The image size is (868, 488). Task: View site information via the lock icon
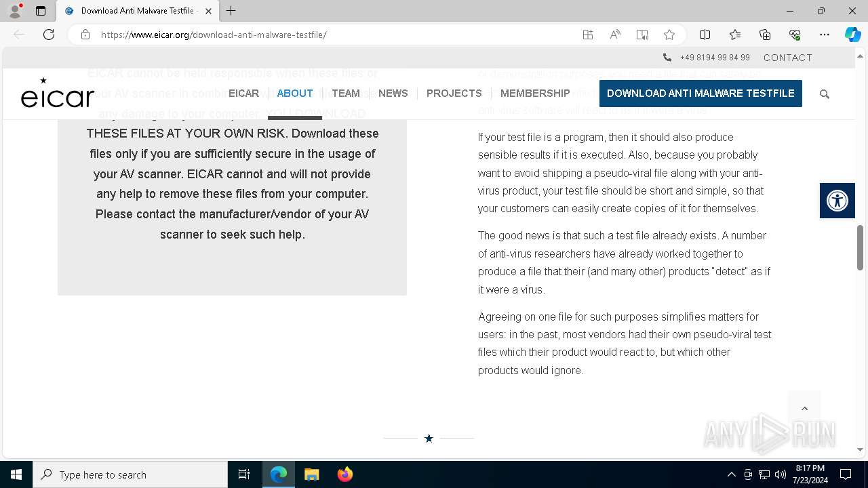85,35
